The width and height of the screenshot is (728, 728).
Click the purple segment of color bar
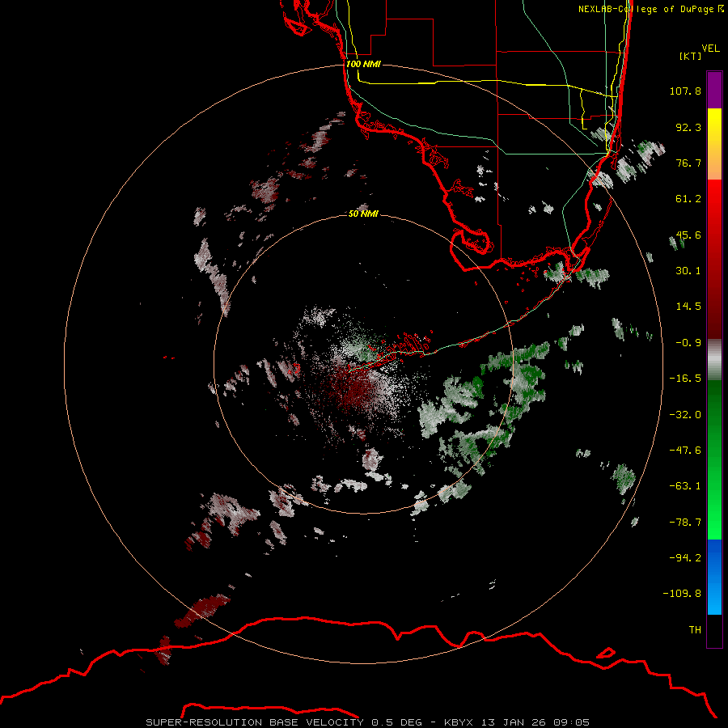point(714,90)
